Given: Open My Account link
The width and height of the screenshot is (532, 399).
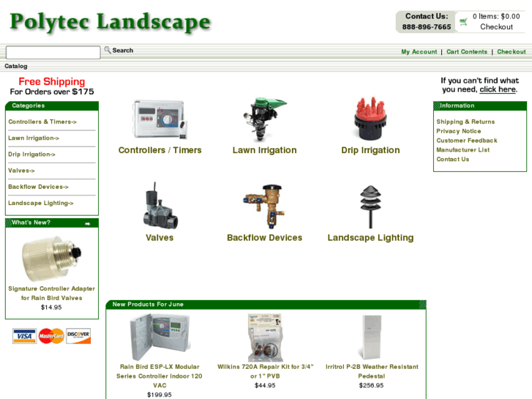Looking at the screenshot, I should point(419,52).
